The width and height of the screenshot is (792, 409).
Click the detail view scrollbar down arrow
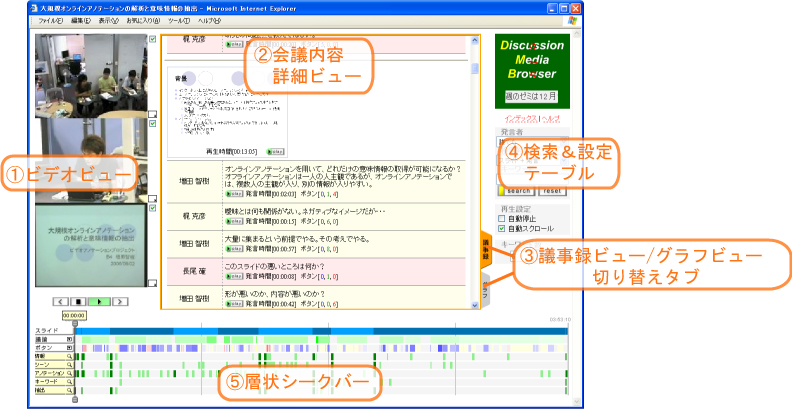click(475, 304)
